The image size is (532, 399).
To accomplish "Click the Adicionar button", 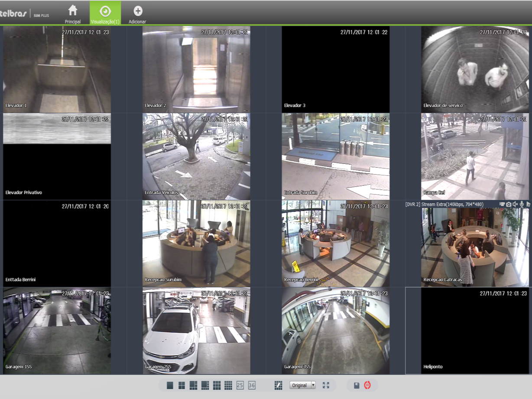I will [137, 13].
